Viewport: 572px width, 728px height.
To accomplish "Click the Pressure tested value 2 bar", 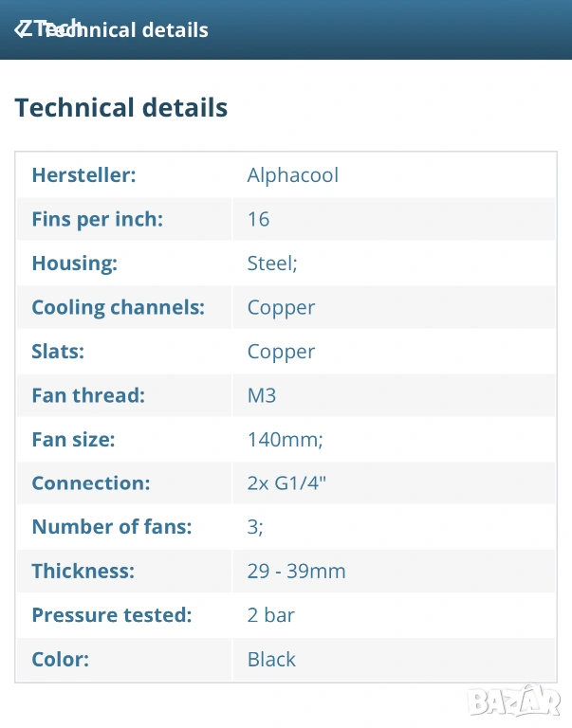I will coord(271,615).
